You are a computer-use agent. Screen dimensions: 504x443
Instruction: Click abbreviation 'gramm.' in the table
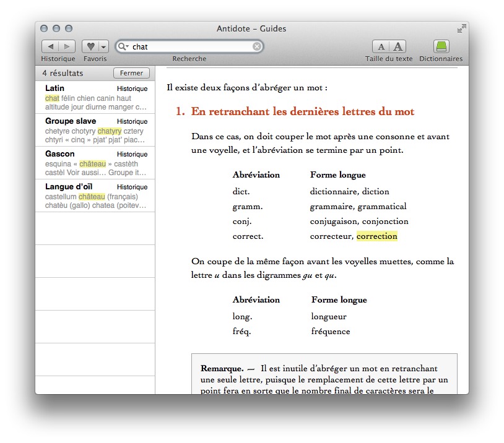coord(248,207)
